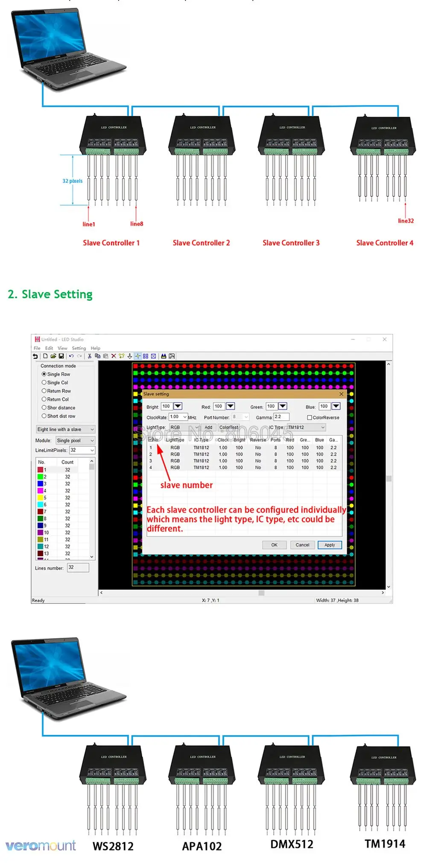Viewport: 427px width, 868px height.
Task: Cut selection with the scissors icon
Action: click(90, 356)
